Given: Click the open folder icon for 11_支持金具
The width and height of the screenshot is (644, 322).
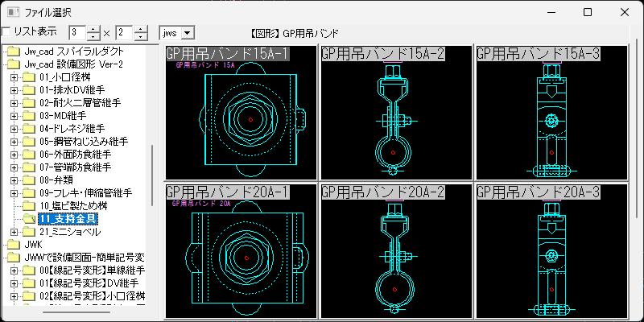Looking at the screenshot, I should click(29, 219).
